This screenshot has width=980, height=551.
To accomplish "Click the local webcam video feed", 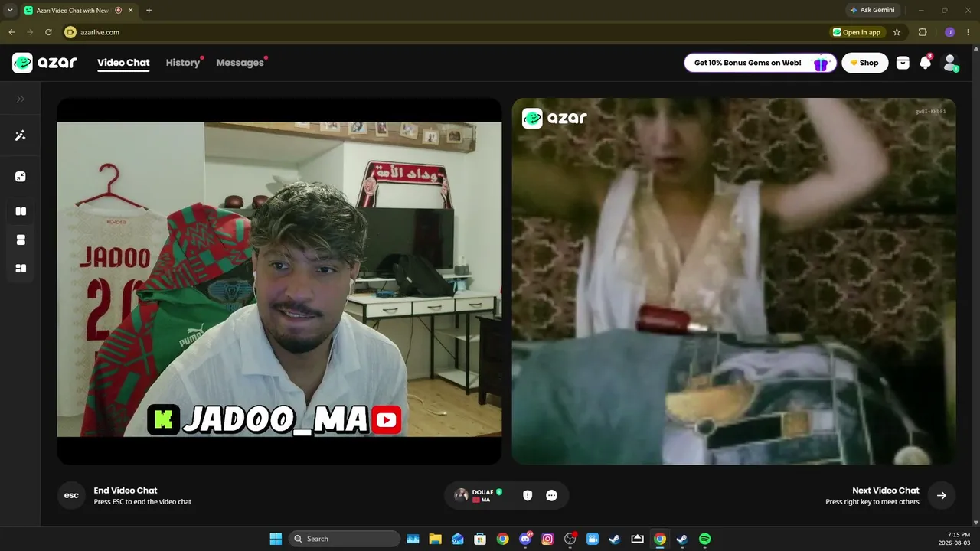I will click(279, 281).
